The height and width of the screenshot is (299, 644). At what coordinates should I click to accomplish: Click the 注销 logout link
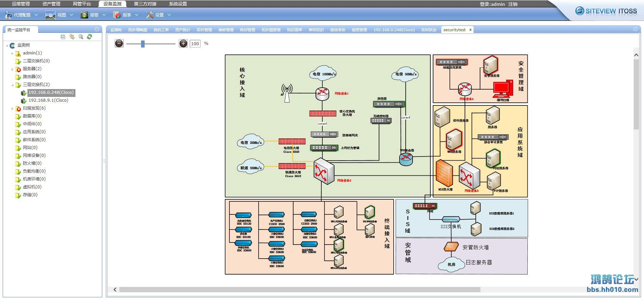[x=513, y=4]
